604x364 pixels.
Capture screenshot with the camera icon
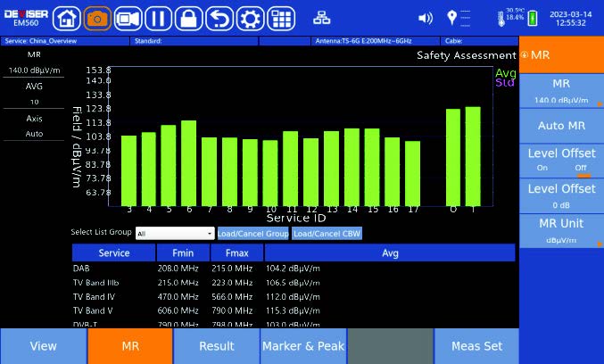click(x=97, y=18)
